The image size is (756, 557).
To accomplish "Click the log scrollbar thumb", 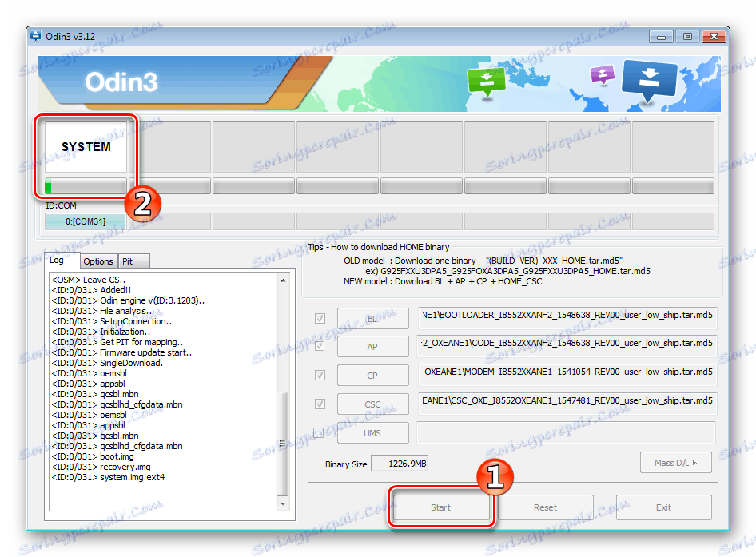I will (283, 444).
